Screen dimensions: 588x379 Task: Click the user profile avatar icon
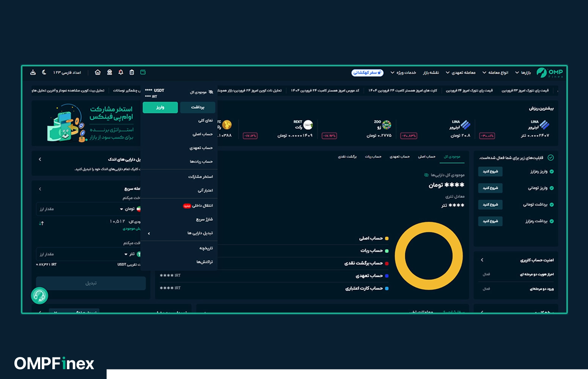pos(110,72)
